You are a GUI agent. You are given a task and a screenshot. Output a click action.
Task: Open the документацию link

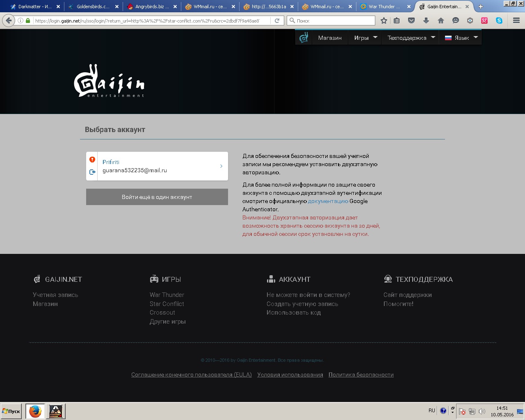328,201
